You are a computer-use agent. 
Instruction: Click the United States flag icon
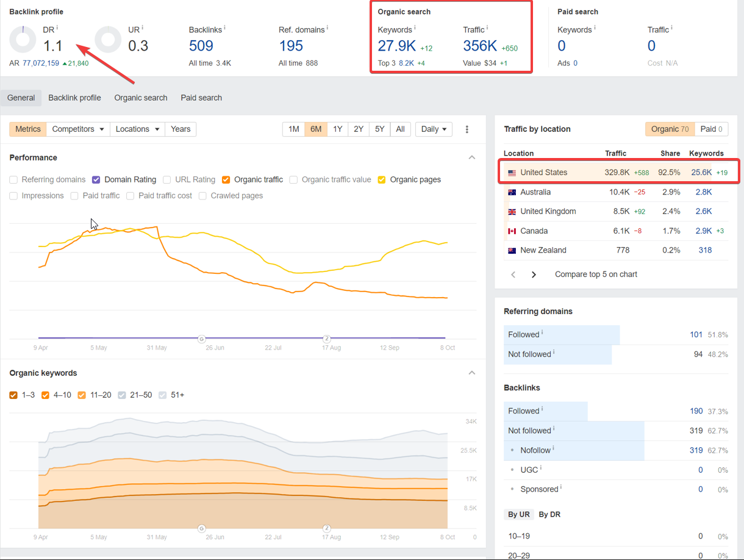512,173
